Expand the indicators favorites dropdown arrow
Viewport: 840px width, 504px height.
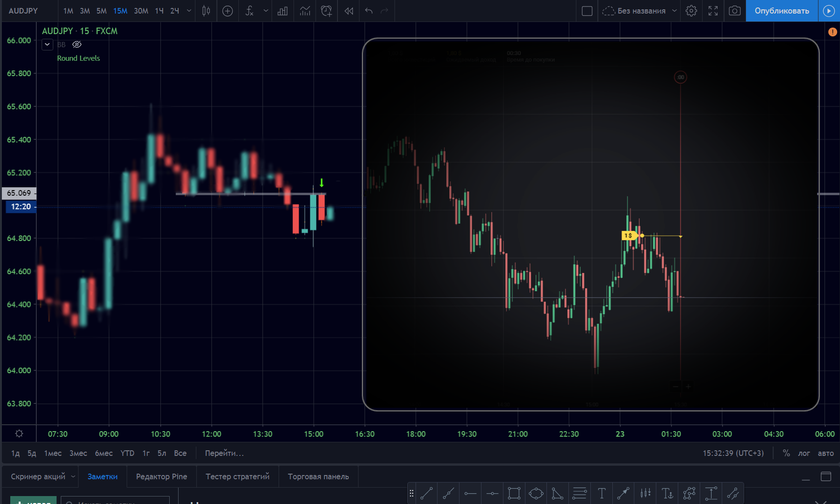(266, 11)
